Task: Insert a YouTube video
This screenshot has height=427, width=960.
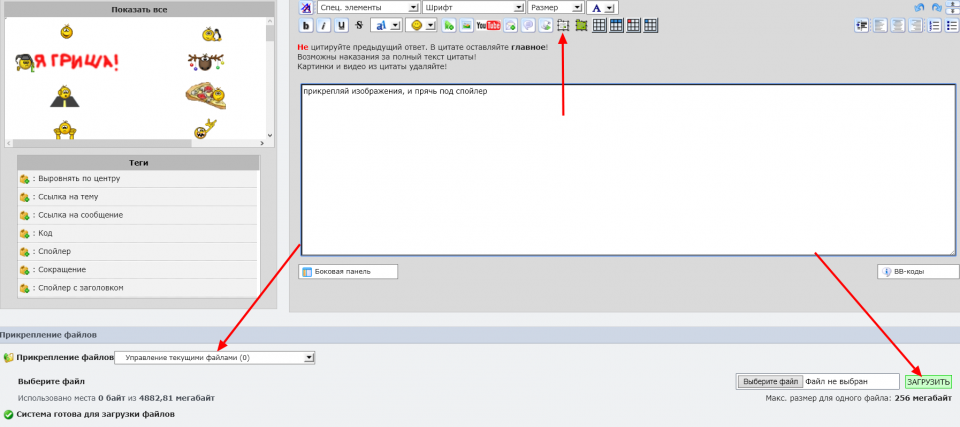Action: (488, 26)
